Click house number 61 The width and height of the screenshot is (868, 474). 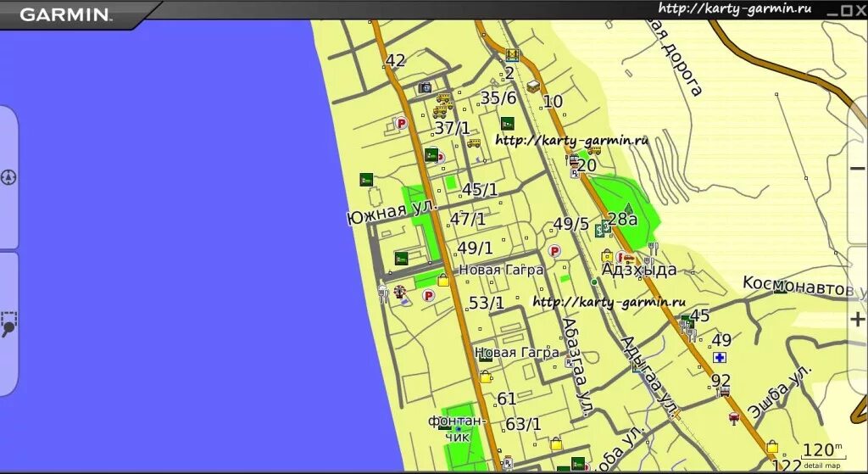pyautogui.click(x=507, y=399)
